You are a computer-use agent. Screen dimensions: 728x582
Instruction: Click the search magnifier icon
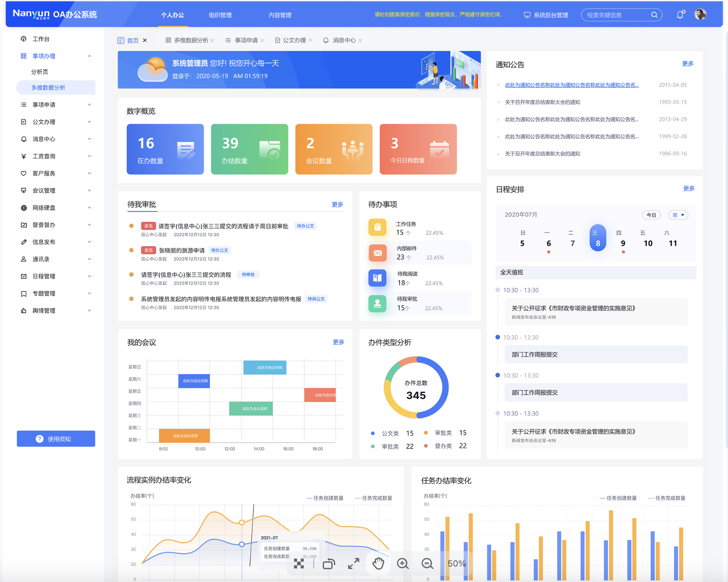click(x=654, y=15)
